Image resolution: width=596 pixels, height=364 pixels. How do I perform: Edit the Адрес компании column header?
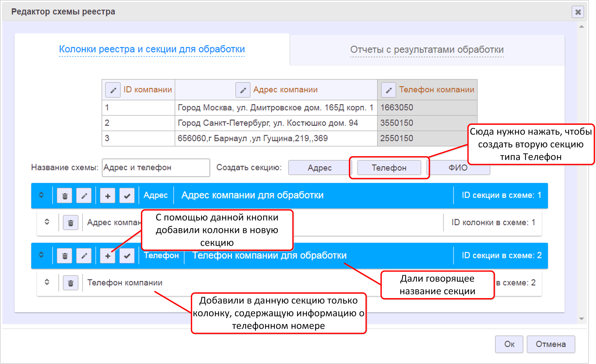(x=243, y=90)
